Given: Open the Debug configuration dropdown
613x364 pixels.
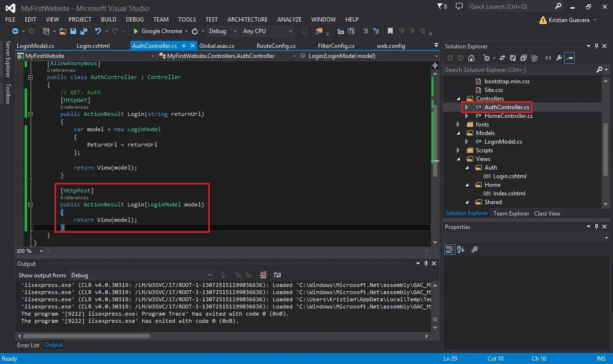Looking at the screenshot, I should click(x=223, y=31).
